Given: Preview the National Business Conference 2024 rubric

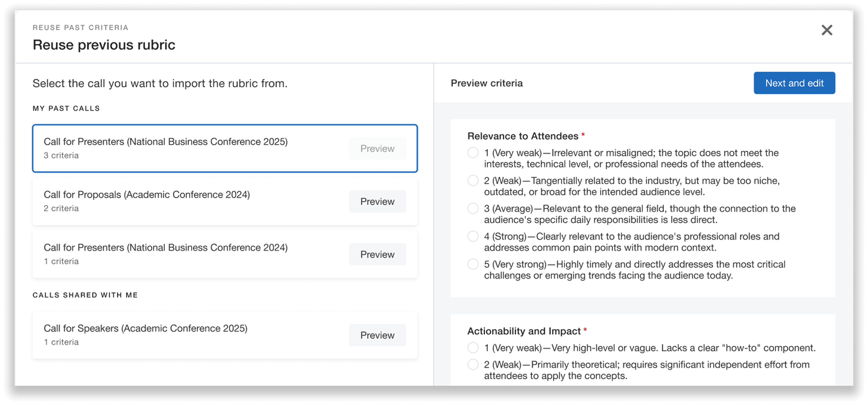Looking at the screenshot, I should click(377, 254).
